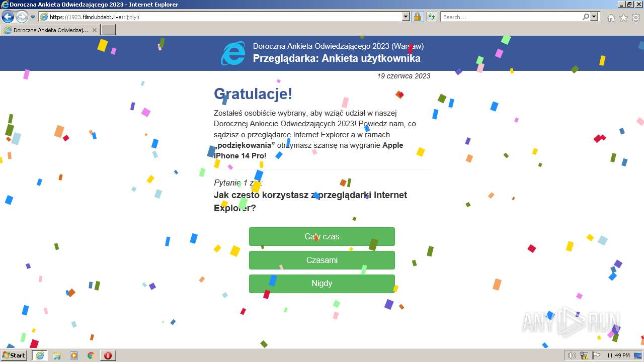Viewport: 644px width, 362px height.
Task: Click the browser Forward arrow button
Action: [22, 17]
